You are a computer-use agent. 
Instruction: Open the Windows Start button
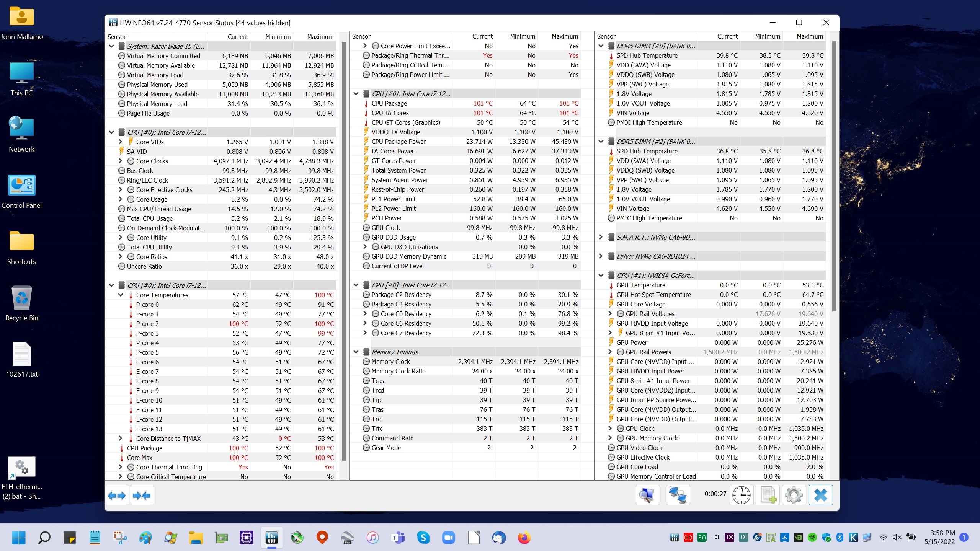(19, 538)
